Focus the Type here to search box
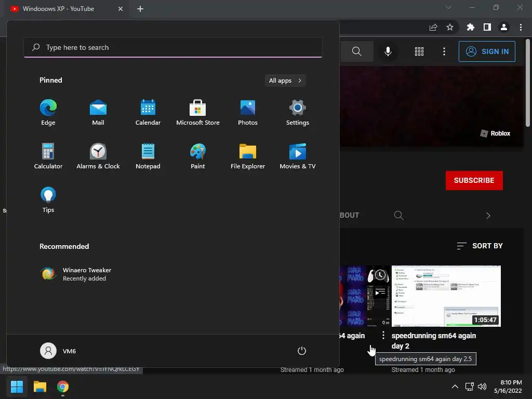 [x=173, y=47]
